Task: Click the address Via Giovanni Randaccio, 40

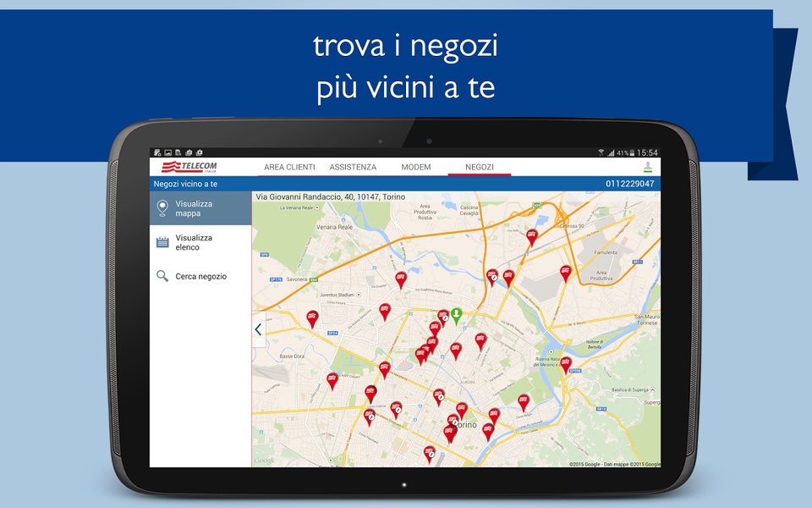Action: [331, 197]
